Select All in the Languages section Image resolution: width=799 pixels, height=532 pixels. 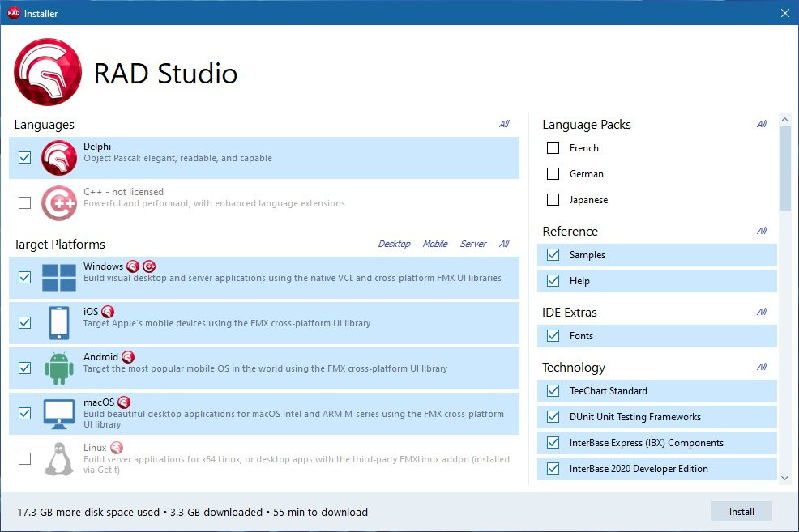coord(504,124)
